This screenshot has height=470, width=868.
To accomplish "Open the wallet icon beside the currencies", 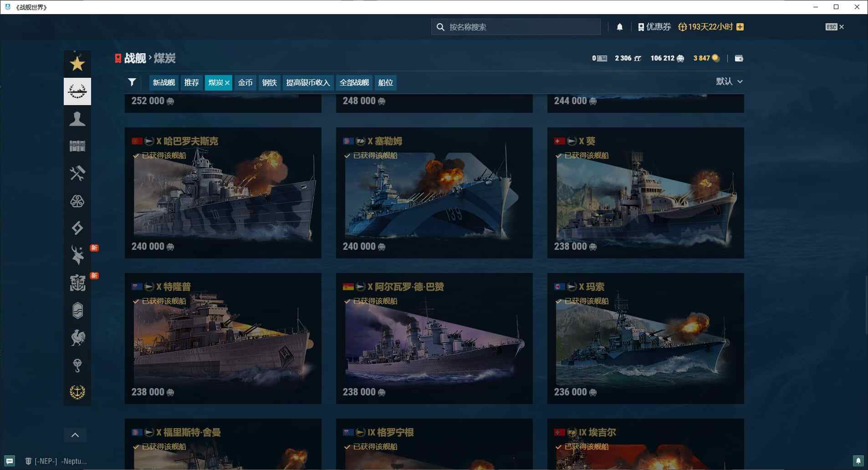I will pos(739,58).
